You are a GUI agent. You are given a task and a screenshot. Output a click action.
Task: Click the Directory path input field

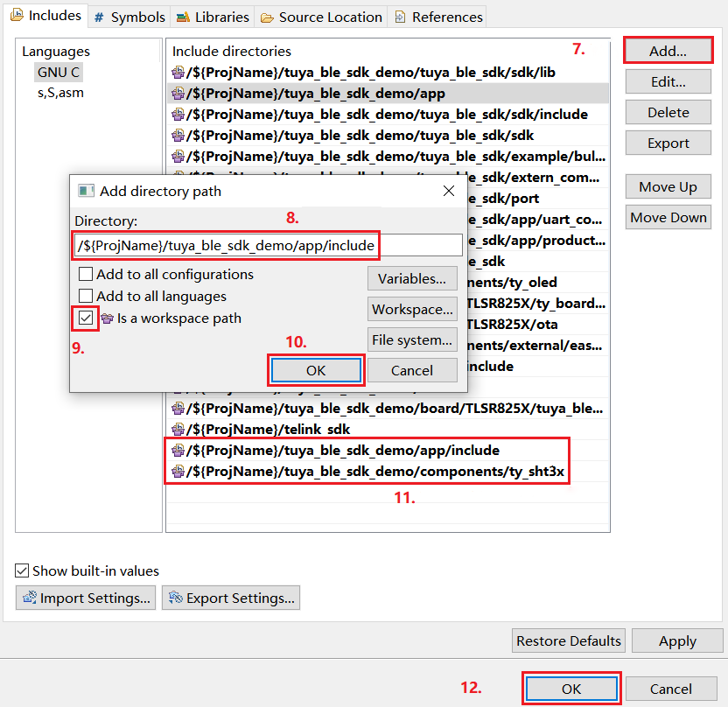(x=269, y=245)
